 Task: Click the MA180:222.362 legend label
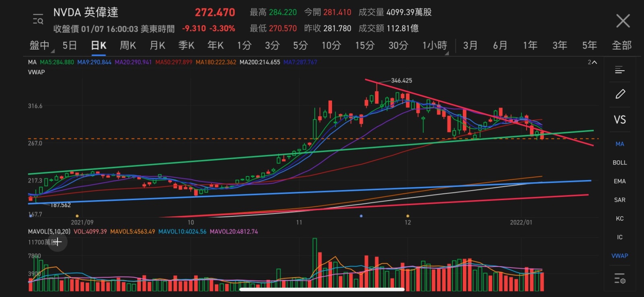coord(216,62)
